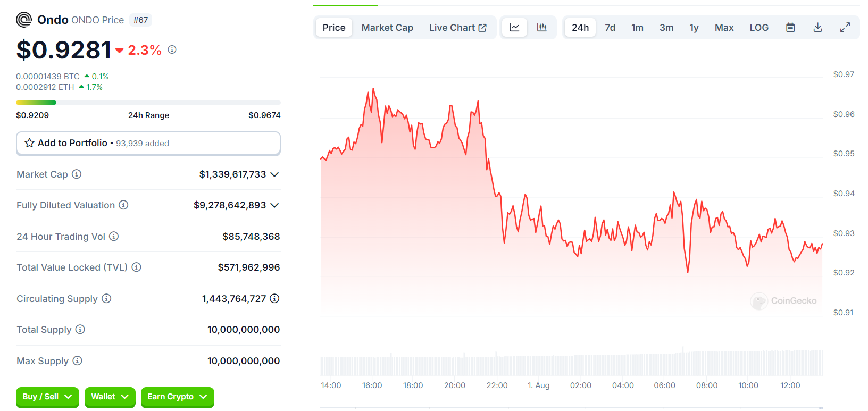Click the $0.9209 24h low value

tap(32, 115)
